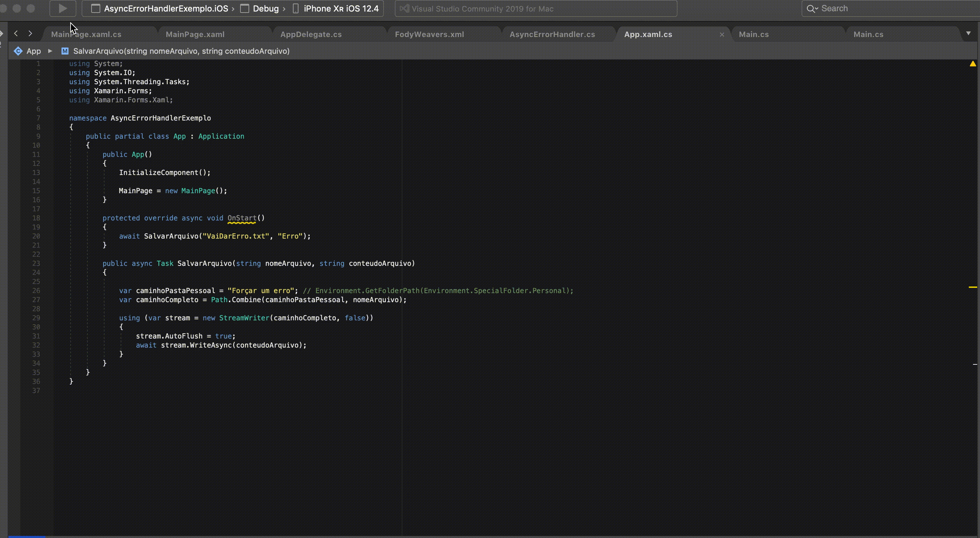Click the "Forçar um erro" string literal
Image resolution: width=980 pixels, height=538 pixels.
click(261, 291)
